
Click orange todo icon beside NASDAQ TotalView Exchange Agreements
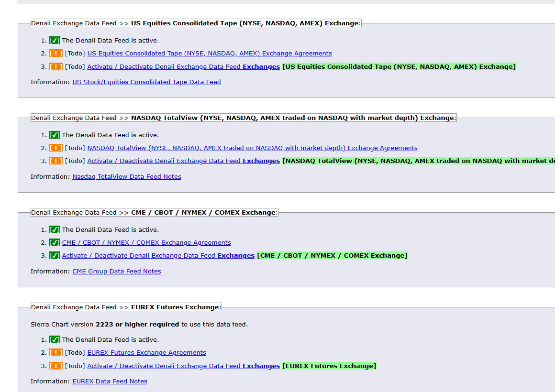pyautogui.click(x=56, y=148)
